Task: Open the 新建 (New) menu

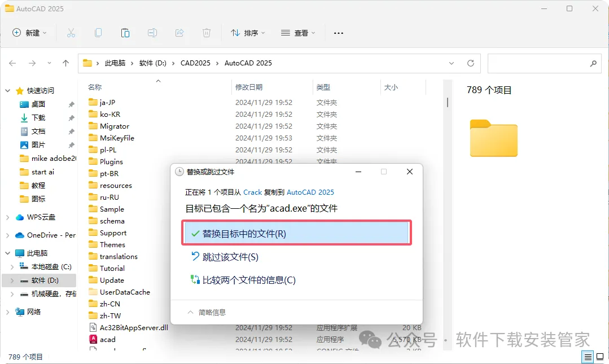Action: 29,33
